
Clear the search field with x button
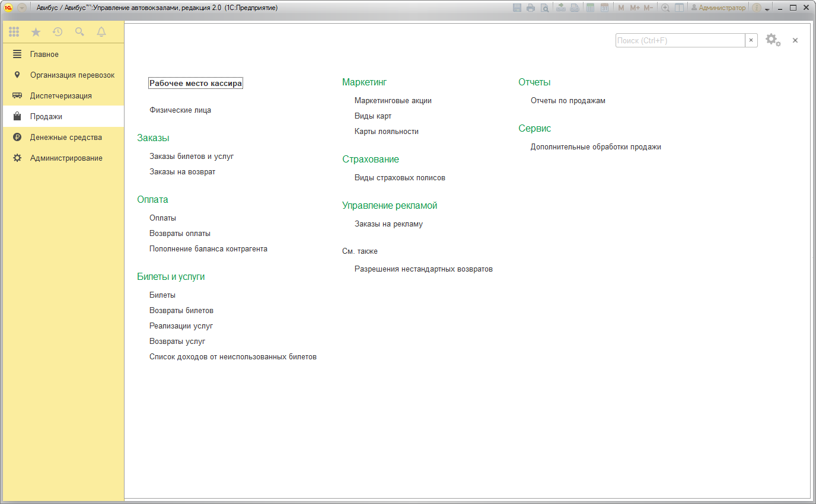(x=751, y=40)
